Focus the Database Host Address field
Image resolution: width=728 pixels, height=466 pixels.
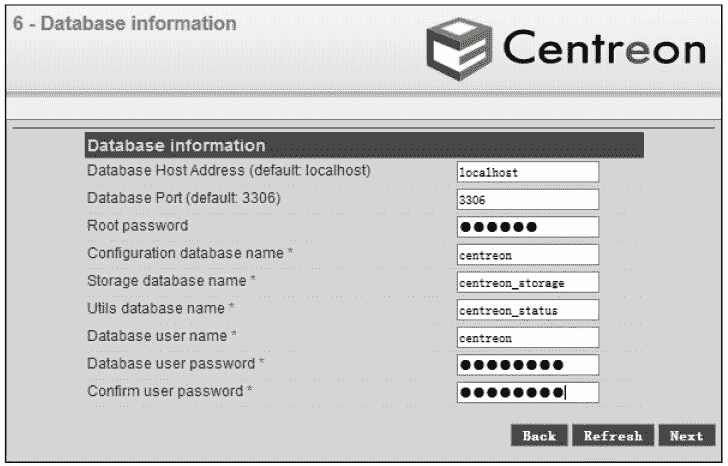[527, 172]
